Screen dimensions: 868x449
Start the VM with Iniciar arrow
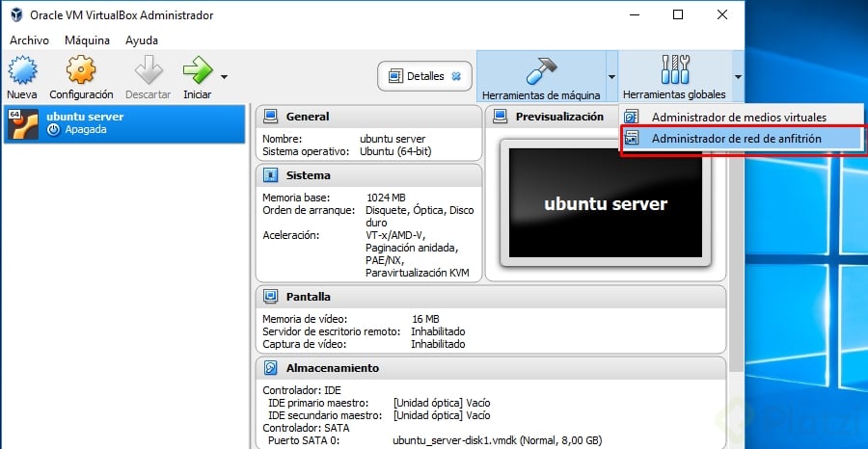(x=198, y=70)
